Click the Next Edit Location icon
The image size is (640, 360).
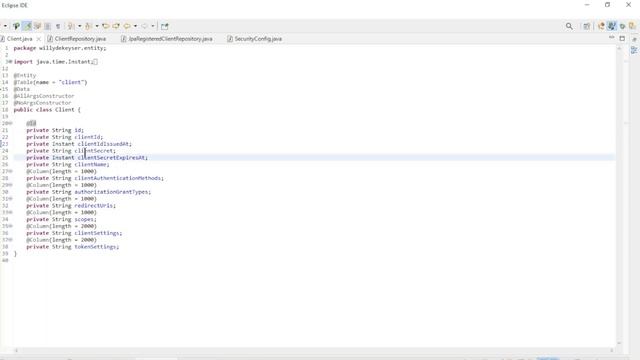pyautogui.click(x=116, y=26)
